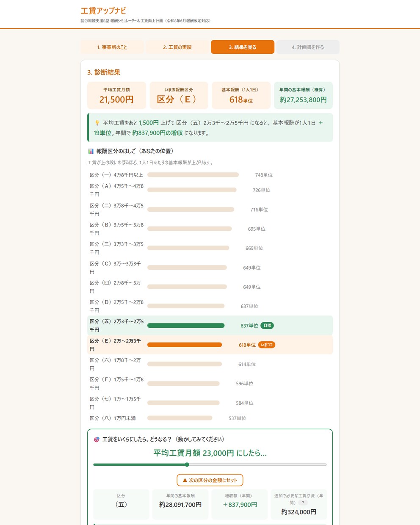The width and height of the screenshot is (420, 525).
Task: Click the 平均工賃月額 23,000円 にしたら heading
Action: (x=210, y=453)
